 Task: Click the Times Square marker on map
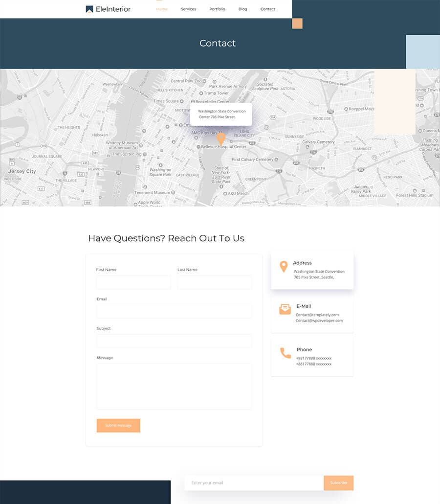point(181,101)
